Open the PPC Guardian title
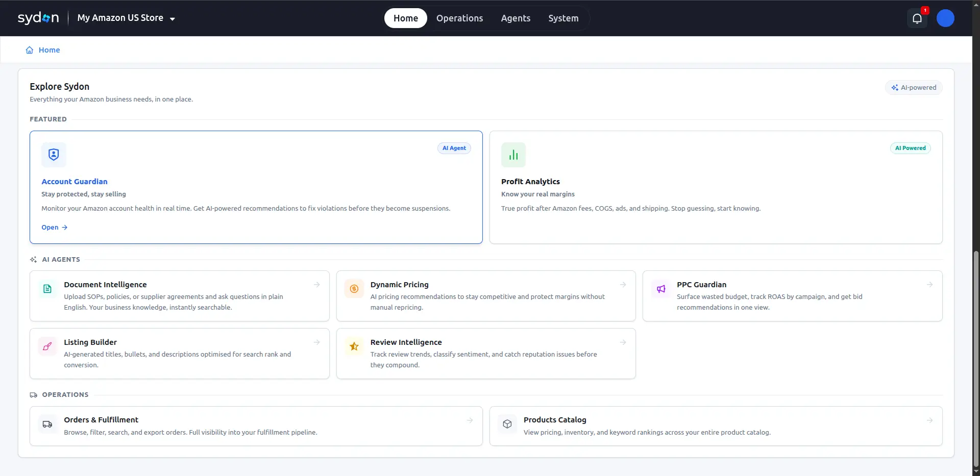980x476 pixels. [702, 285]
